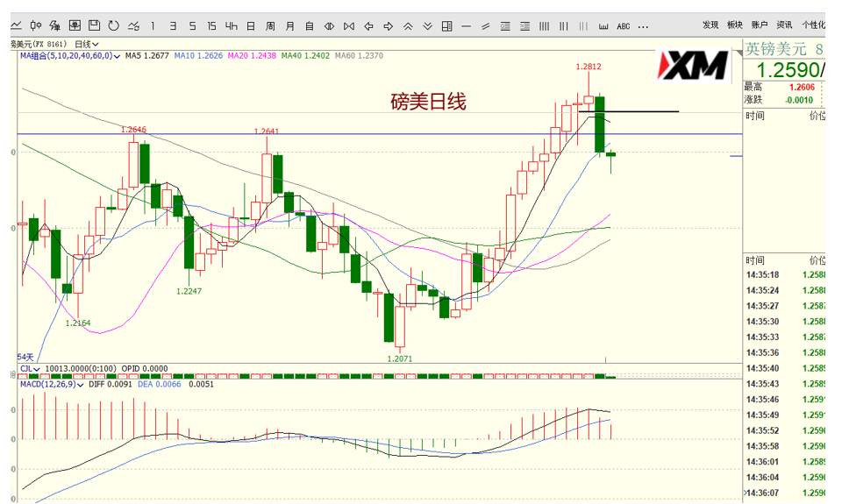
Task: Click the 英镑美元 symbol title in quote panel
Action: (x=776, y=49)
